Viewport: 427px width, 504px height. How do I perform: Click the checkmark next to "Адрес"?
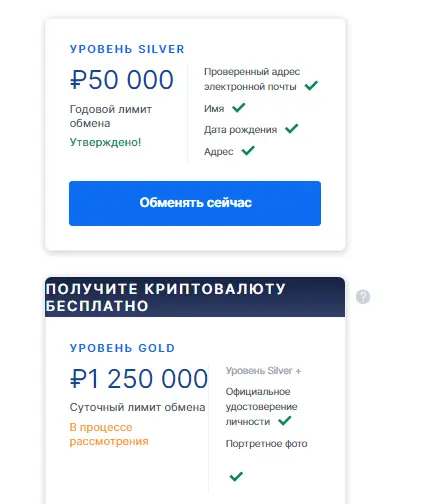pyautogui.click(x=248, y=151)
